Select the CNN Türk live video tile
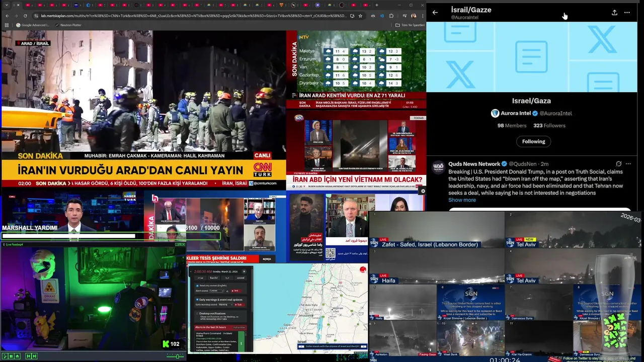Viewport: 644px width, 362px height. pyautogui.click(x=143, y=109)
